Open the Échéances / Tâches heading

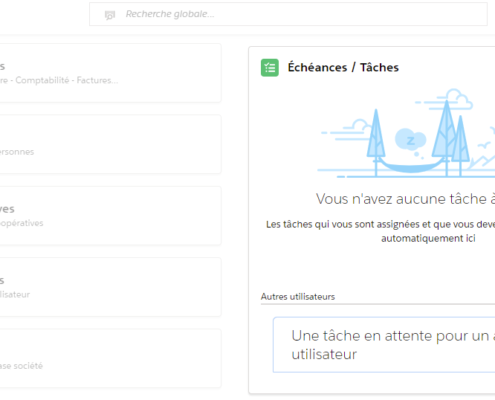click(343, 68)
